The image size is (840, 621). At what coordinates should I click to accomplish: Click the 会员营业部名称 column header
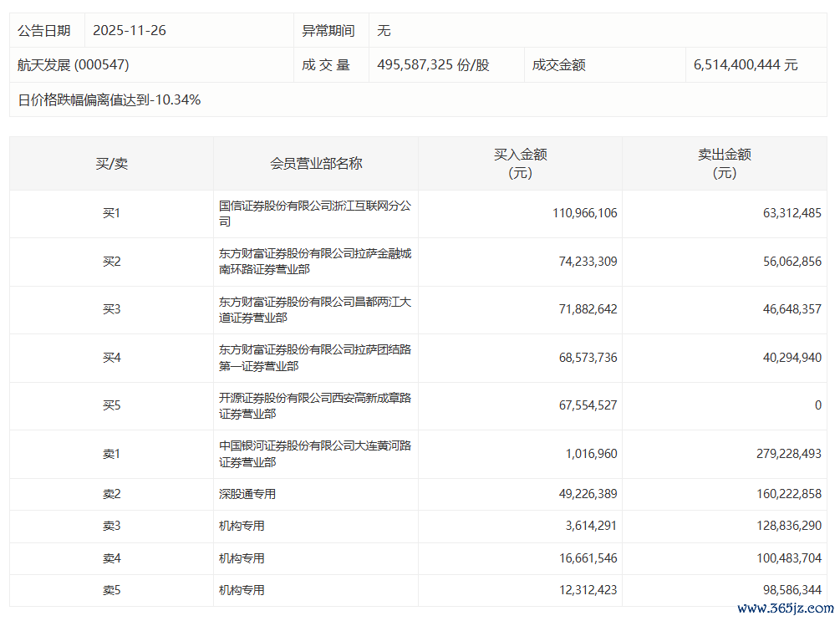click(x=316, y=163)
